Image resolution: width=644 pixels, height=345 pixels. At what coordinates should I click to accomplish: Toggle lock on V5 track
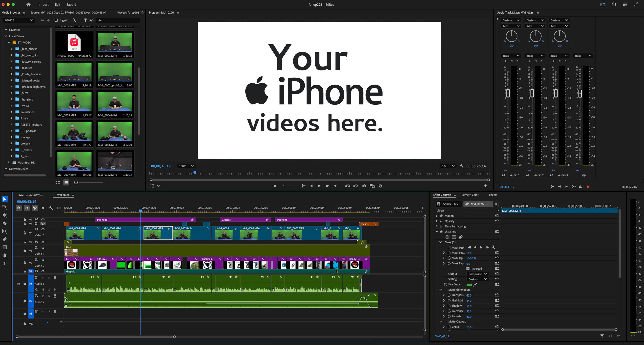coord(25,233)
